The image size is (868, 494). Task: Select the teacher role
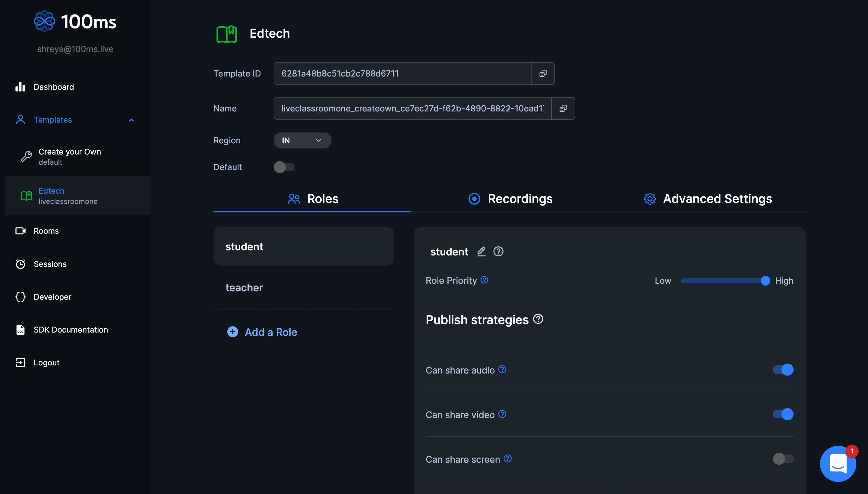pos(304,288)
